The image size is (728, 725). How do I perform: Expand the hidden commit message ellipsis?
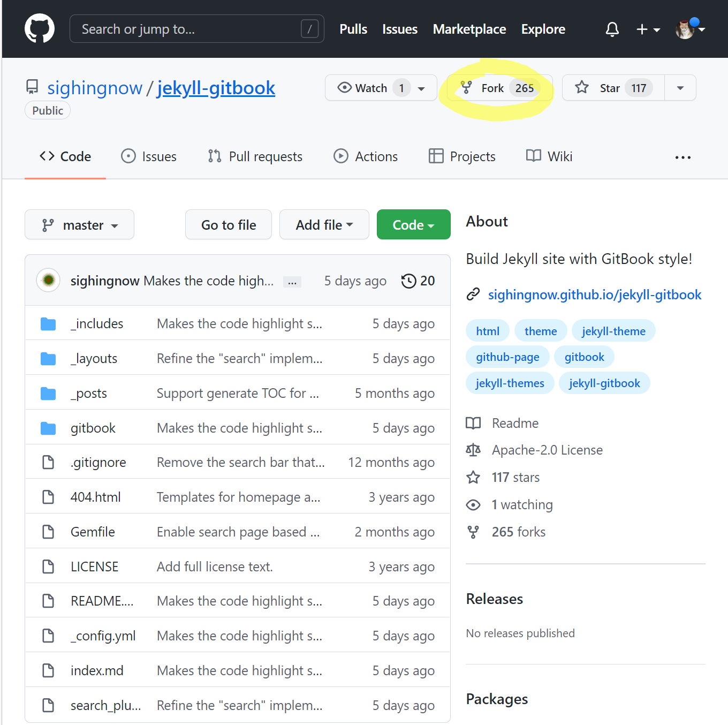(292, 282)
